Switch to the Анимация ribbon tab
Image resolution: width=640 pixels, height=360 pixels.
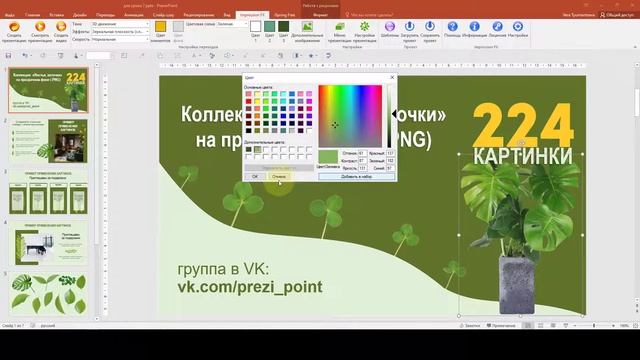point(134,15)
